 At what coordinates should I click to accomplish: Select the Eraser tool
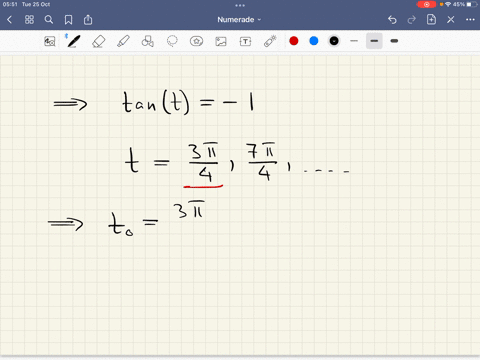pyautogui.click(x=98, y=41)
